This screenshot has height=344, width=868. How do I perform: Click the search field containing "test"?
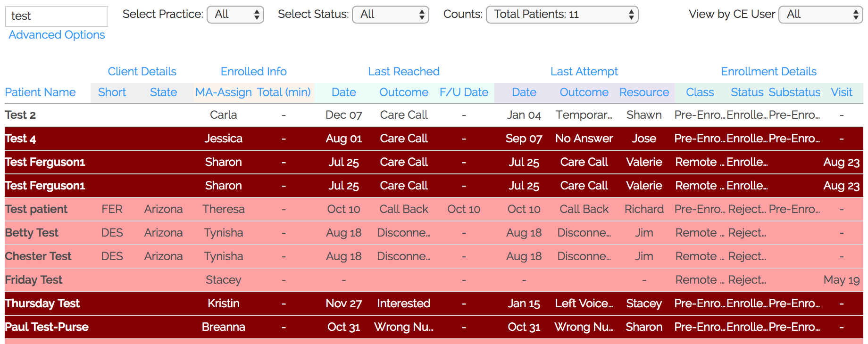56,16
